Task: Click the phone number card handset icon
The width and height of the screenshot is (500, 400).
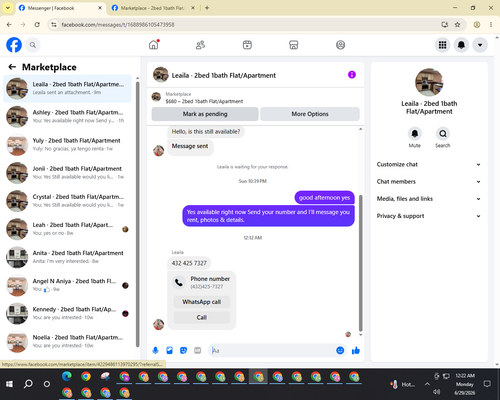Action: [x=179, y=282]
